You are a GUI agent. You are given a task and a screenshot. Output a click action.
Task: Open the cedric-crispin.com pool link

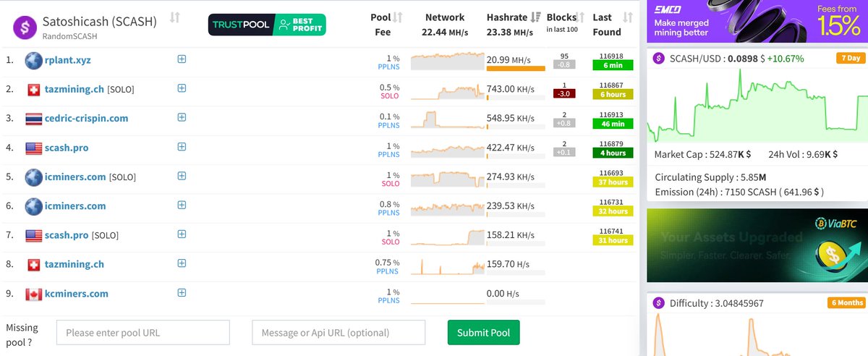(88, 118)
